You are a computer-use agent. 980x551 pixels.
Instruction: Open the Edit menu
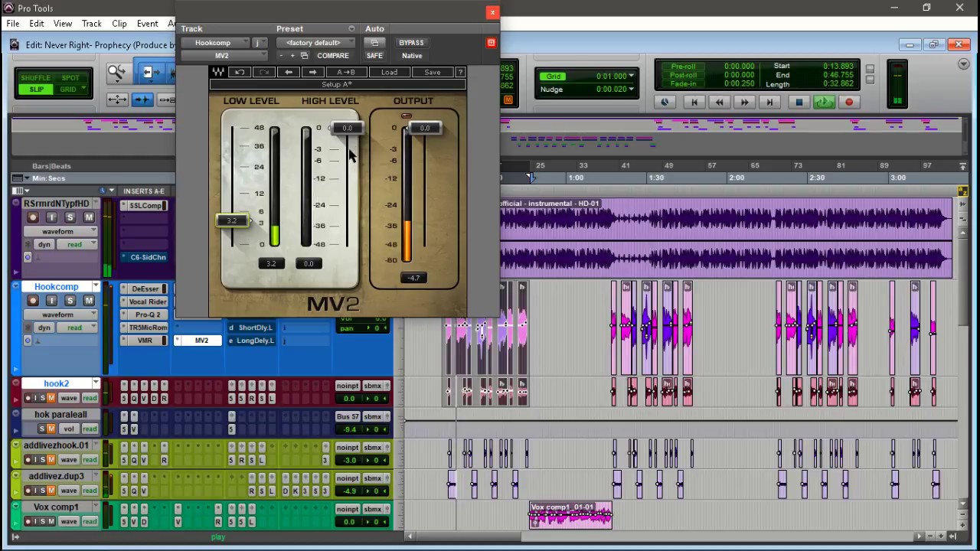click(x=36, y=24)
